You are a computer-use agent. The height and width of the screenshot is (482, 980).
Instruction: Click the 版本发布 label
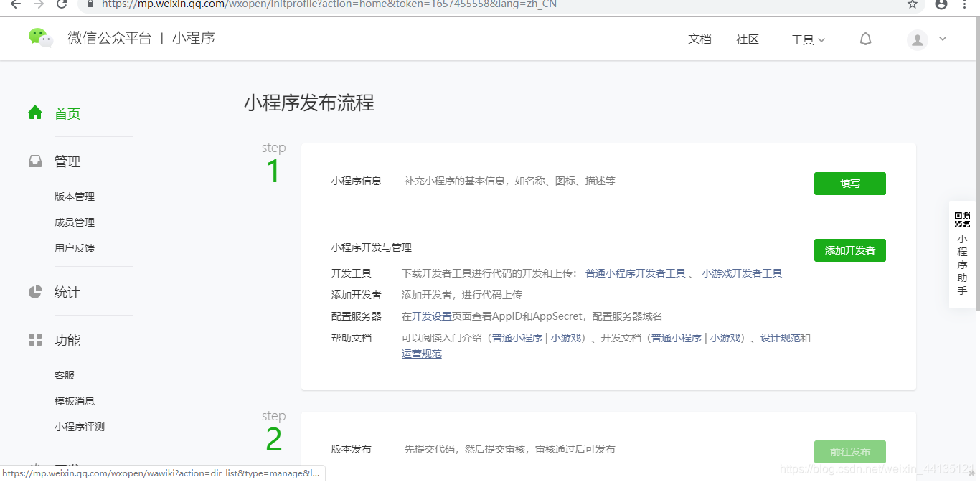(352, 449)
